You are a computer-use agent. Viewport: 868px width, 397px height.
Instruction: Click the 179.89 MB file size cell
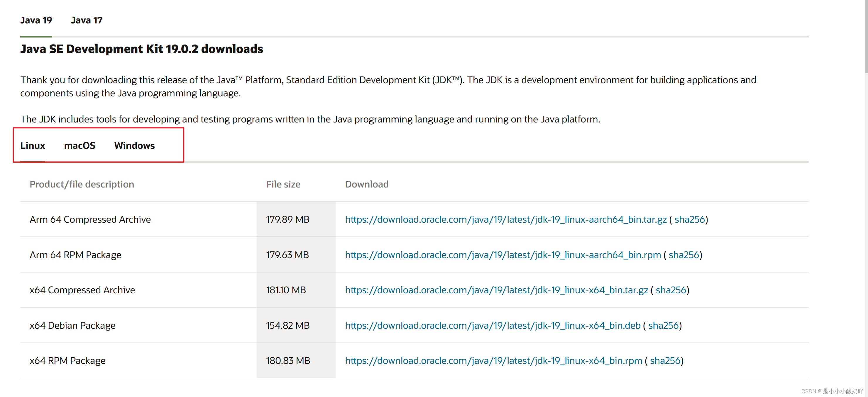click(x=296, y=219)
